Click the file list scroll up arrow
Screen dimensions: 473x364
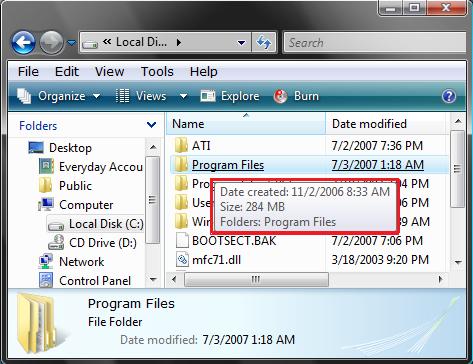tap(458, 121)
